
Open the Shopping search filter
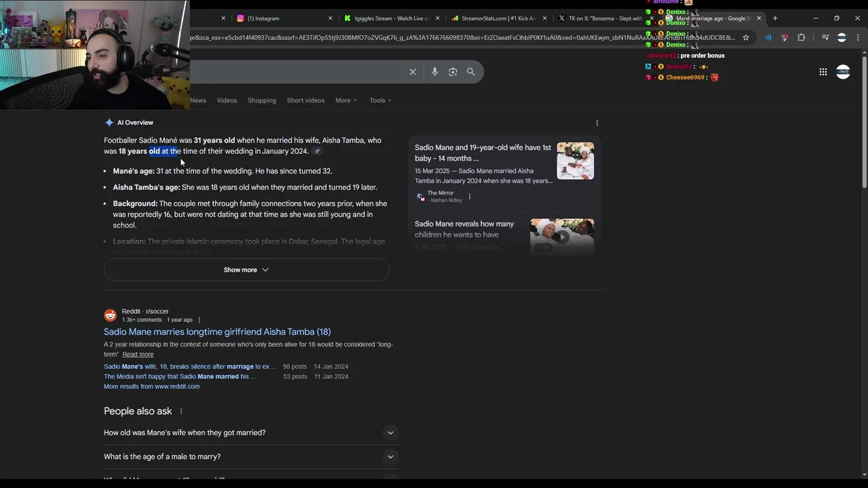coord(262,100)
